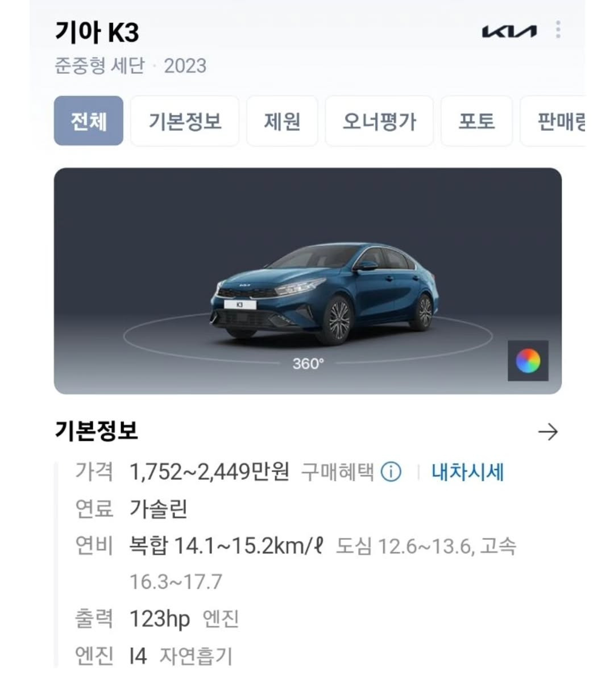Click the fuel efficiency 복합 14.1~15.2km/ℓ text
The height and width of the screenshot is (700, 614).
(x=226, y=546)
